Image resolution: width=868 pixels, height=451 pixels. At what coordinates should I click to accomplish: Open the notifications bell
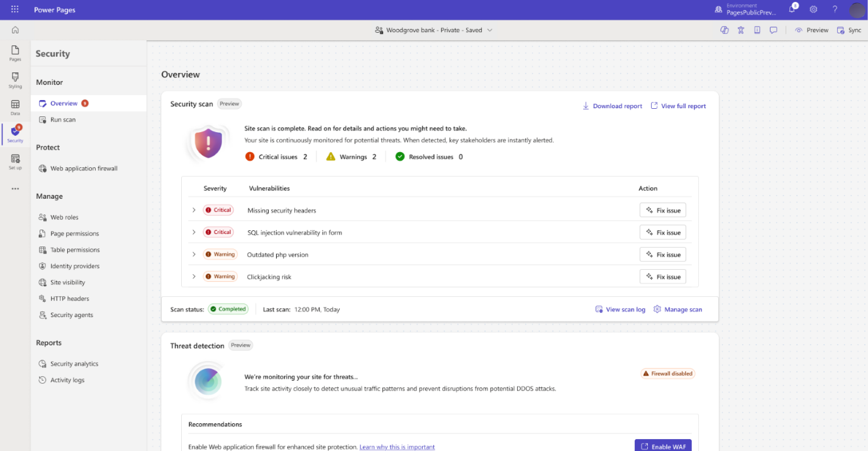[x=791, y=9]
